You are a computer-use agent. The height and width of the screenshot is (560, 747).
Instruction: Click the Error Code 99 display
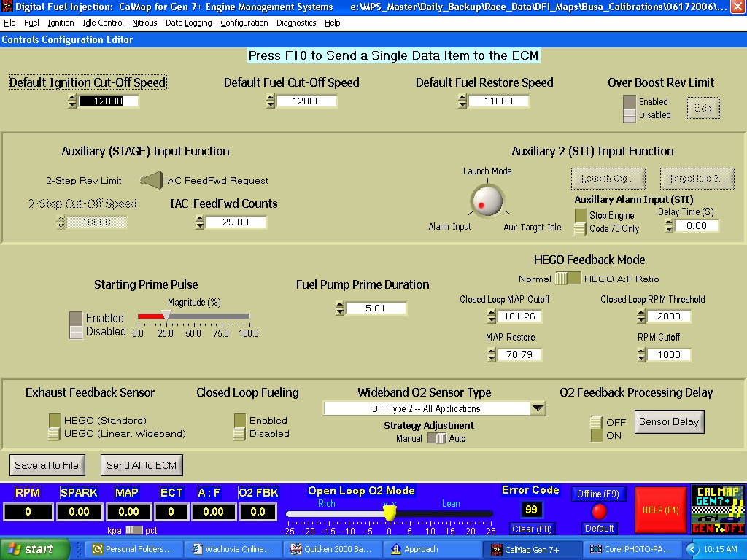[531, 510]
